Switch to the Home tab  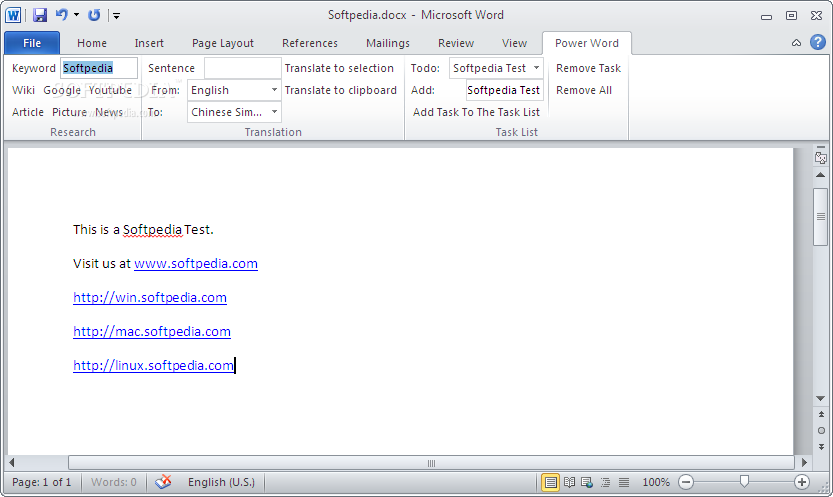(x=92, y=43)
